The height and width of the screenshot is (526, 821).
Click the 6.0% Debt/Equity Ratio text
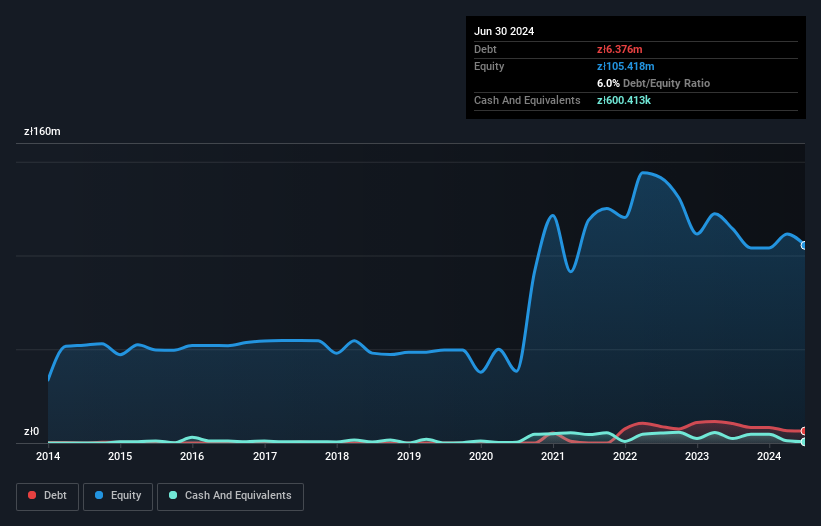pyautogui.click(x=653, y=83)
